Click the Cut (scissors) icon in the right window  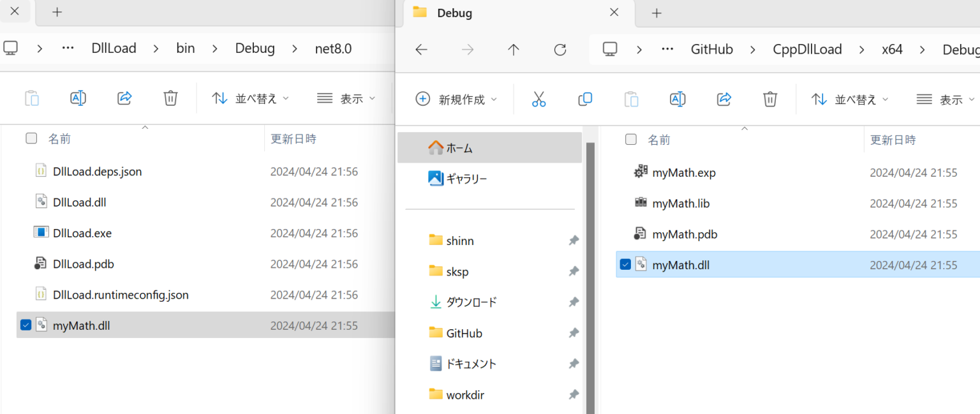click(538, 99)
